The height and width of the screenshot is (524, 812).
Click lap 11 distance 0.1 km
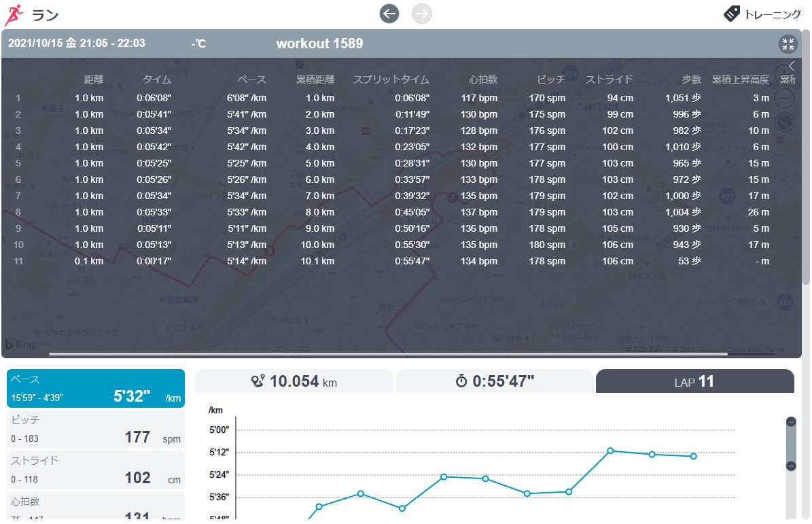[x=88, y=261]
